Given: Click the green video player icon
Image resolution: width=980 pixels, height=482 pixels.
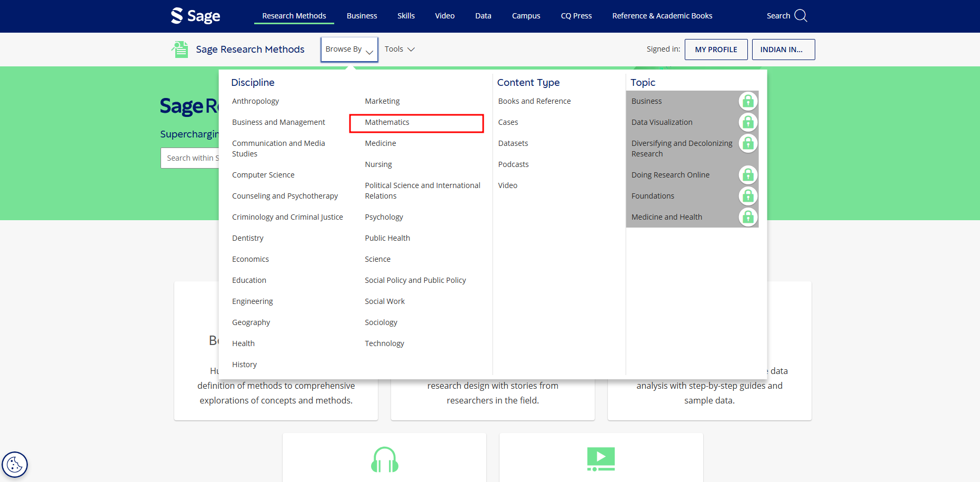Looking at the screenshot, I should tap(601, 459).
